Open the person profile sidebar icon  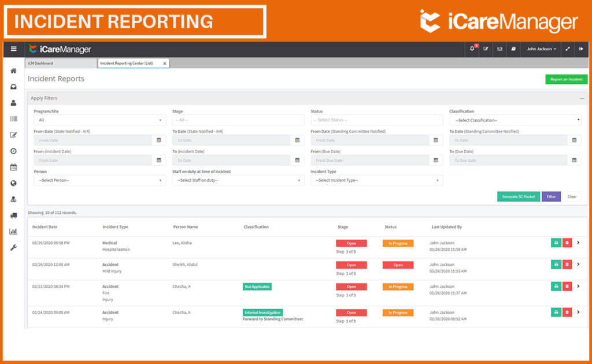[14, 103]
